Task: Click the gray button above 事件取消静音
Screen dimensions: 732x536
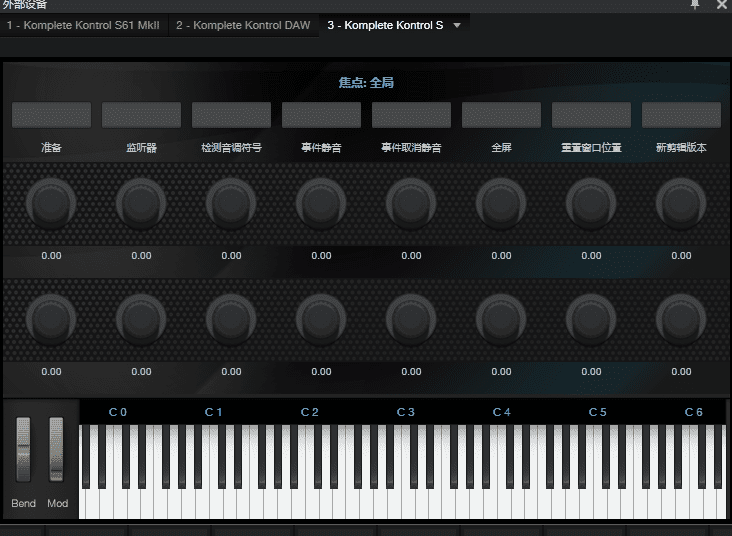Action: 411,115
